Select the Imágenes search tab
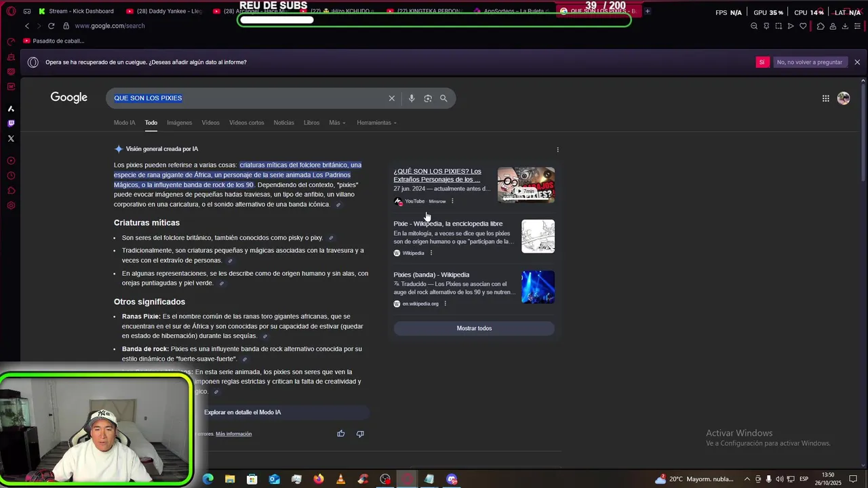 click(x=180, y=123)
